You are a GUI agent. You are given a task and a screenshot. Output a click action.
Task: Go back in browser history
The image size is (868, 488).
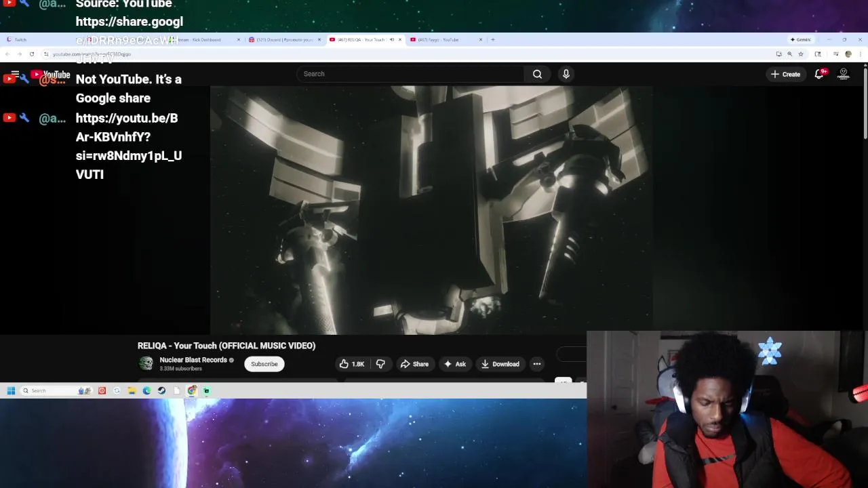tap(7, 54)
